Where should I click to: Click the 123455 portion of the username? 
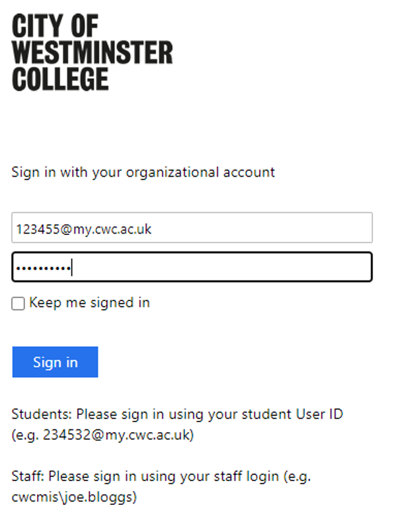[38, 230]
